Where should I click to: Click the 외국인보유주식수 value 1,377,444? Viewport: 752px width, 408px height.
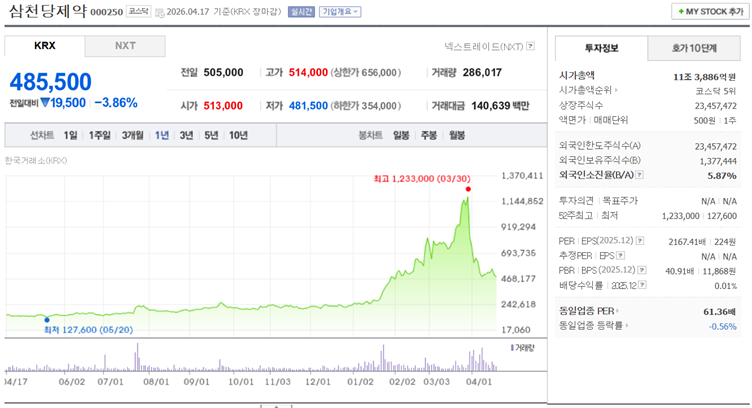pos(718,161)
